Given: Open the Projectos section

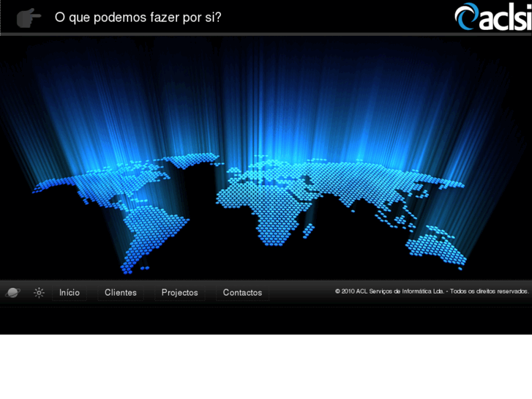Looking at the screenshot, I should coord(180,293).
